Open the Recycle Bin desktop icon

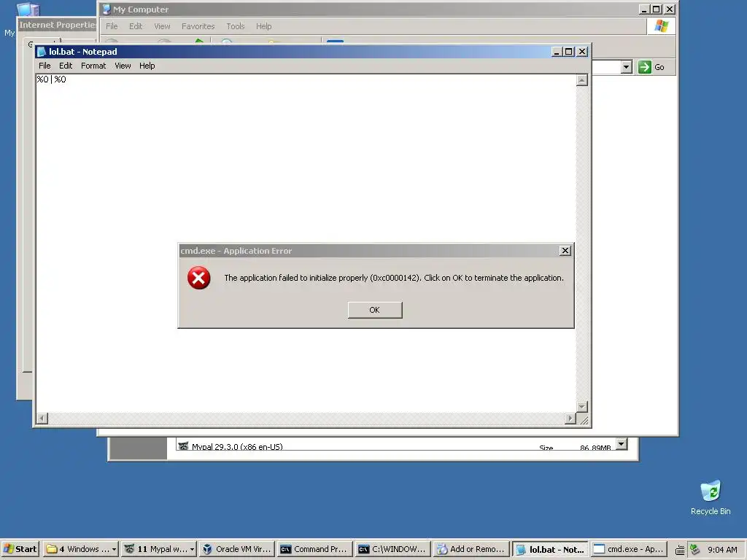(711, 497)
